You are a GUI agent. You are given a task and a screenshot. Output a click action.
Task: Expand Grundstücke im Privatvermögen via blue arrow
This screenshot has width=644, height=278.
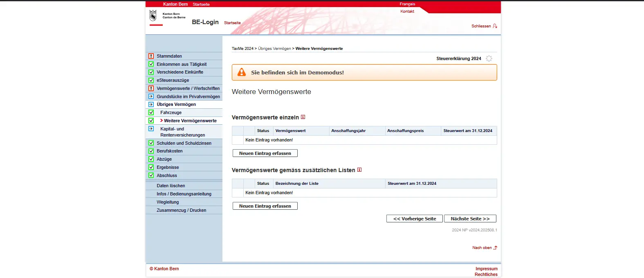[x=151, y=96]
